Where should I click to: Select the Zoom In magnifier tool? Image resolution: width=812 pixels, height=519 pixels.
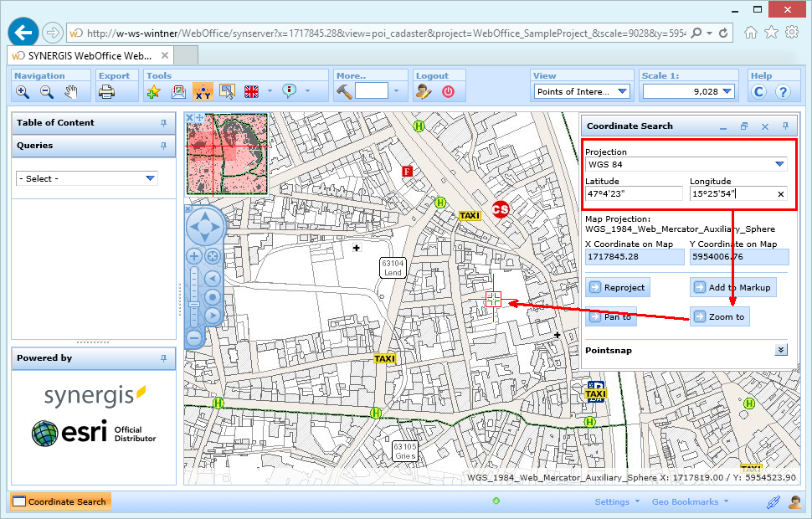click(x=21, y=92)
